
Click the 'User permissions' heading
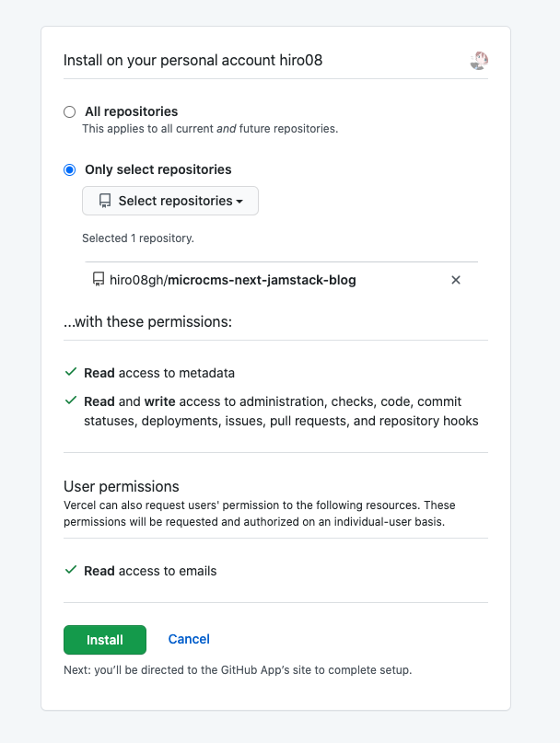[121, 486]
